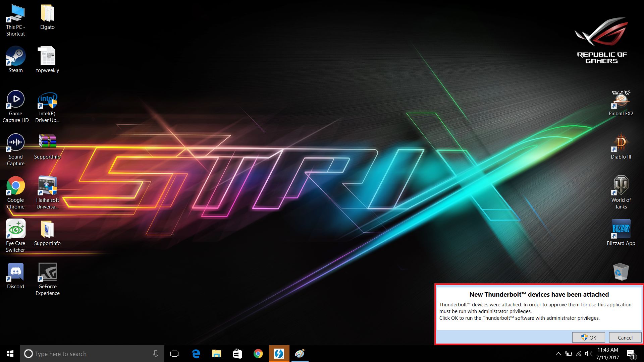Viewport: 644px width, 362px height.
Task: Select the SupportInfo WinRAR archive icon
Action: pos(47,141)
